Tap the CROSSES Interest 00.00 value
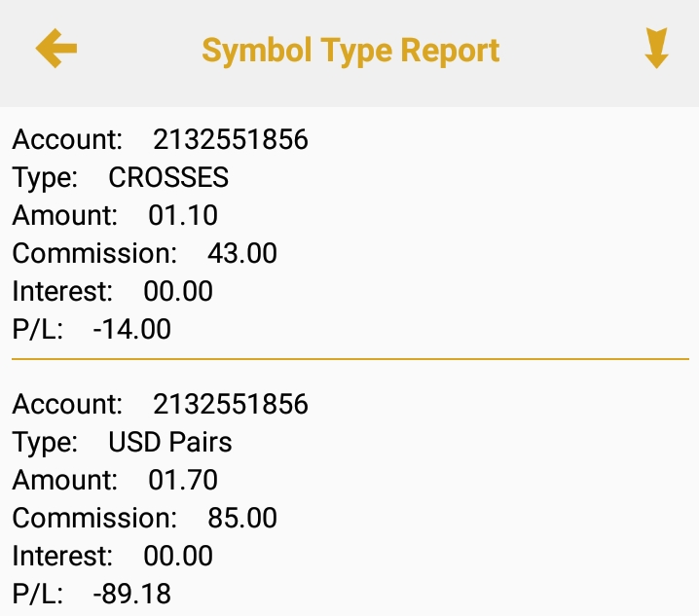Screen dimensions: 699x616 [x=178, y=291]
